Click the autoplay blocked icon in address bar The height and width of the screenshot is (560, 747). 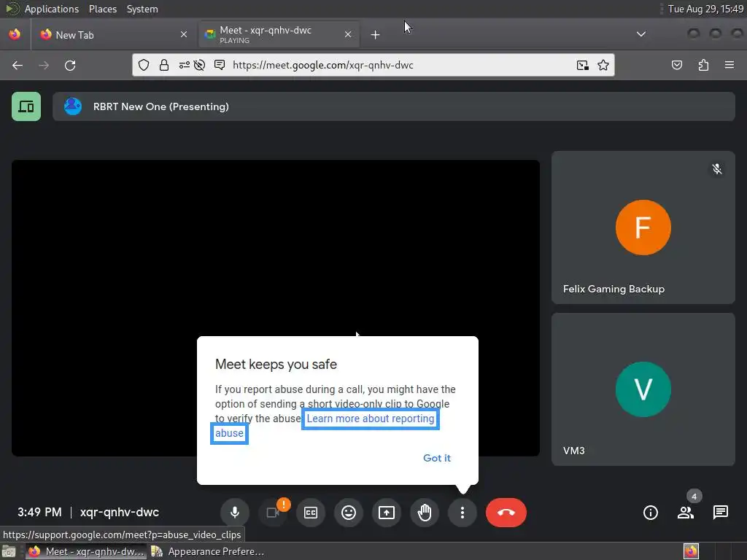(x=200, y=65)
